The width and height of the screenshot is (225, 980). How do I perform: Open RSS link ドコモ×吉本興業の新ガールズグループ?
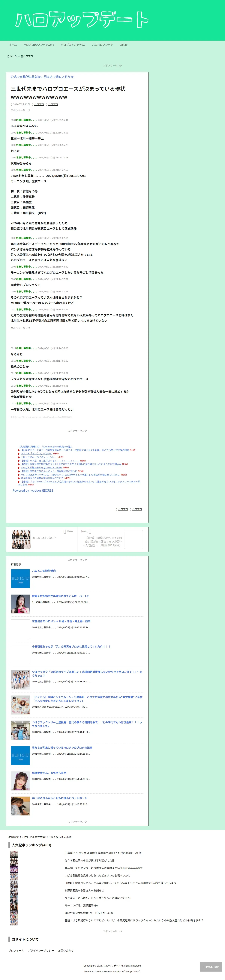[75, 450]
